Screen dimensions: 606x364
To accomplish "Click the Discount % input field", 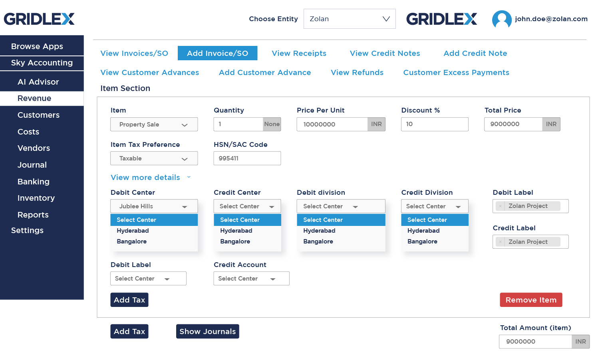I will [x=435, y=124].
